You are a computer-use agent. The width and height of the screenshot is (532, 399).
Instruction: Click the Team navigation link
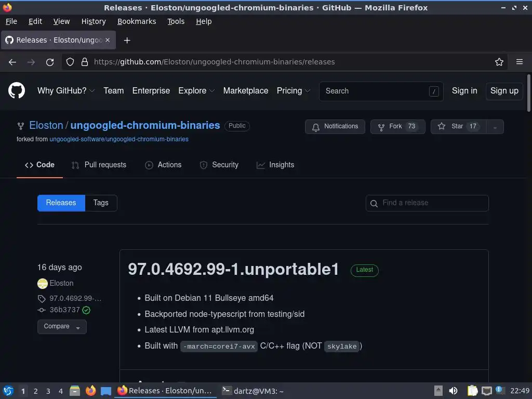pyautogui.click(x=114, y=90)
